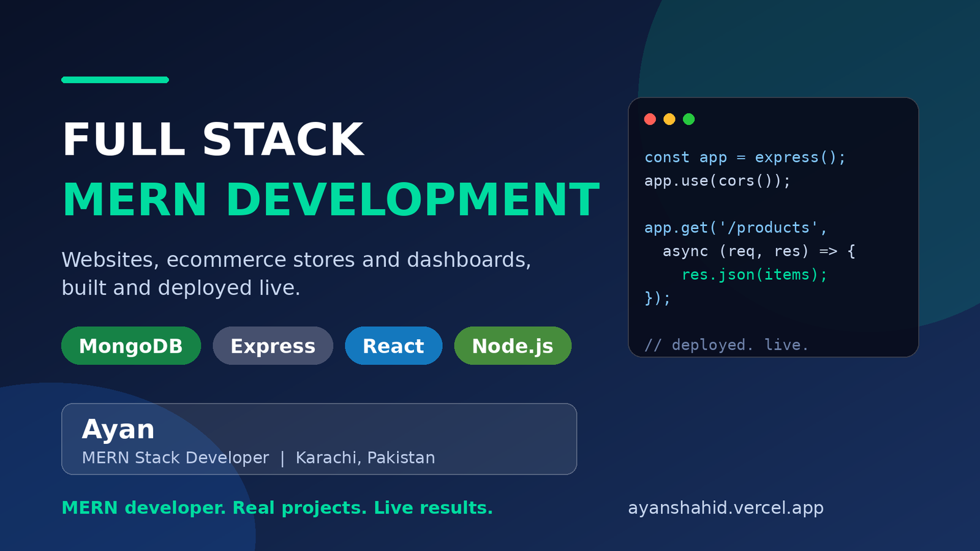Click the code line "app.use(cors());"
Viewport: 980px width, 551px height.
717,181
